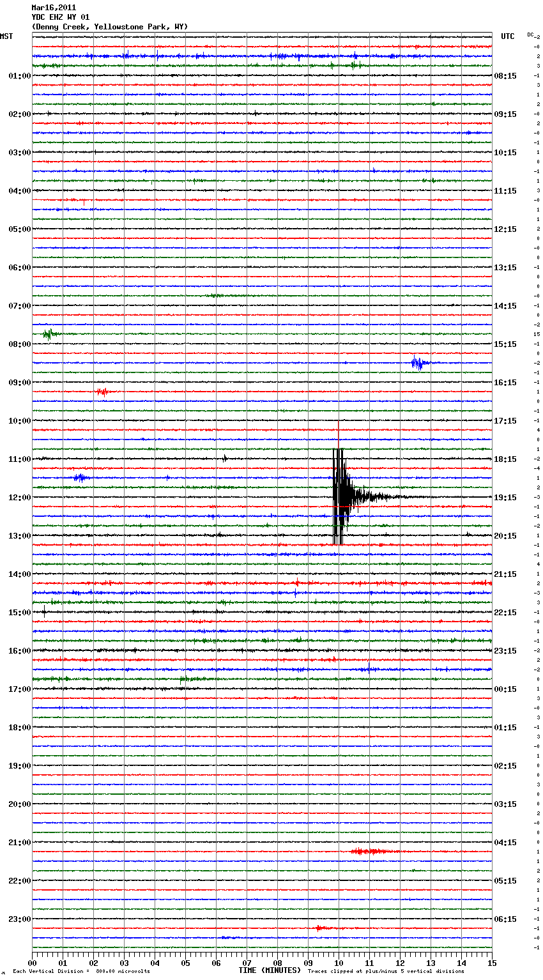Viewport: 543px width, 980px height.
Task: Click the "08" minute tick label
Action: pyautogui.click(x=277, y=963)
